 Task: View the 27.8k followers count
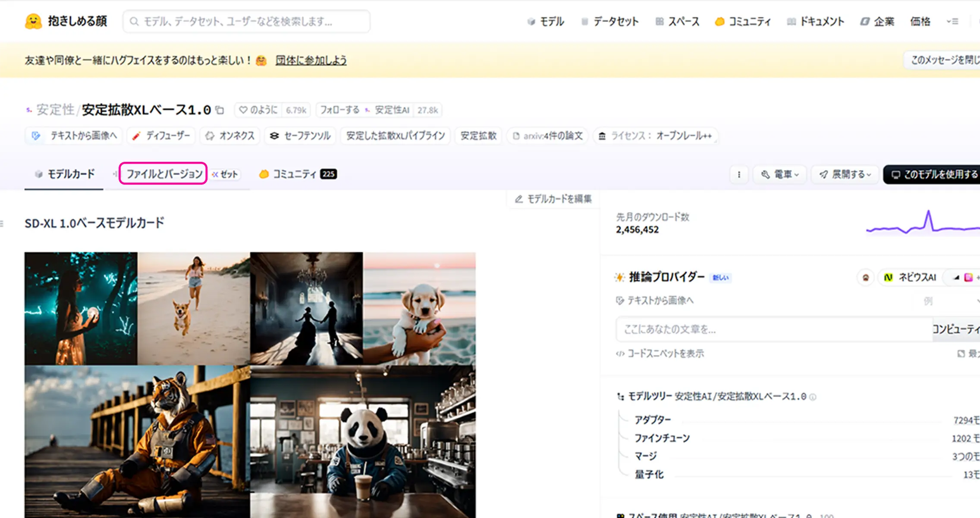427,110
